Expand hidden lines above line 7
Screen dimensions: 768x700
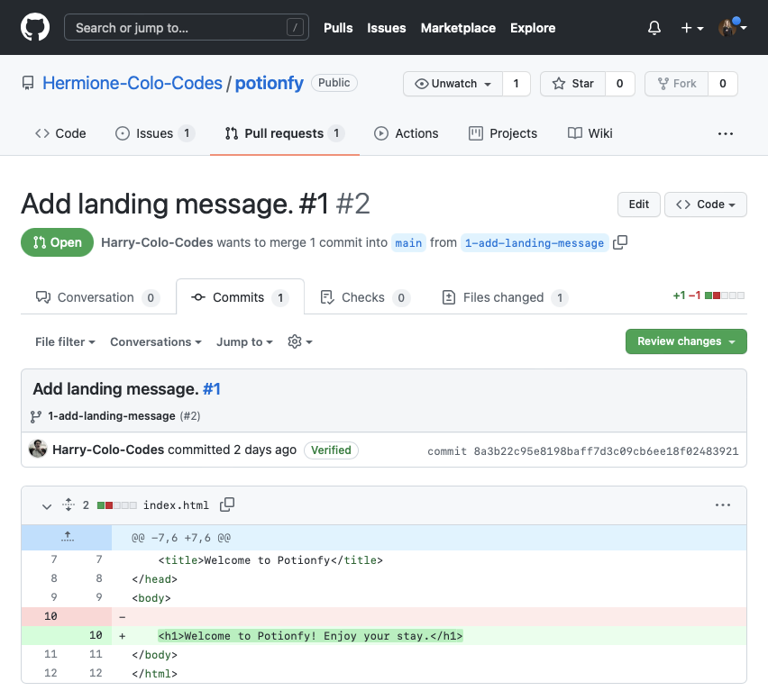pos(67,537)
